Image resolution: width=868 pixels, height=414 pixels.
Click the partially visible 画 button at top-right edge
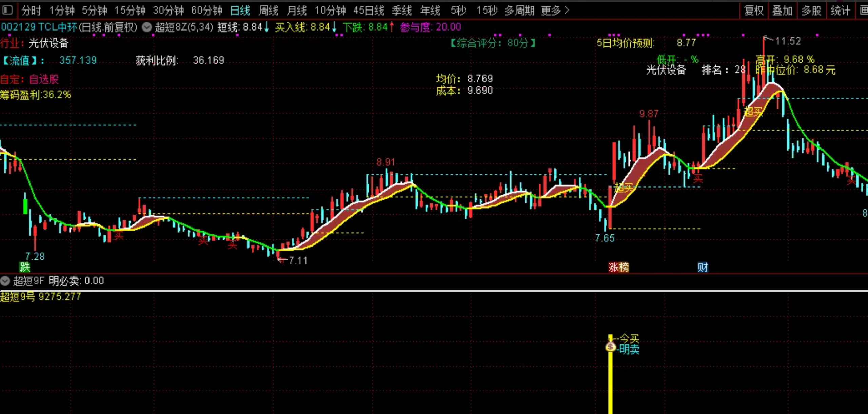coord(864,11)
